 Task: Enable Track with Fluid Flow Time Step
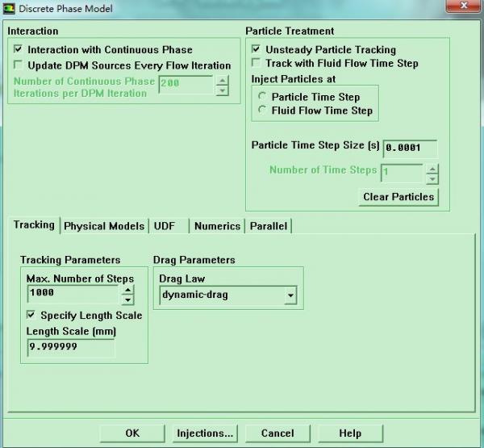tap(256, 63)
